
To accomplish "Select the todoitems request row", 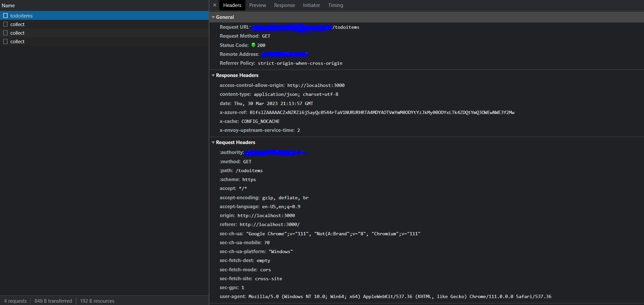I will tap(66, 16).
